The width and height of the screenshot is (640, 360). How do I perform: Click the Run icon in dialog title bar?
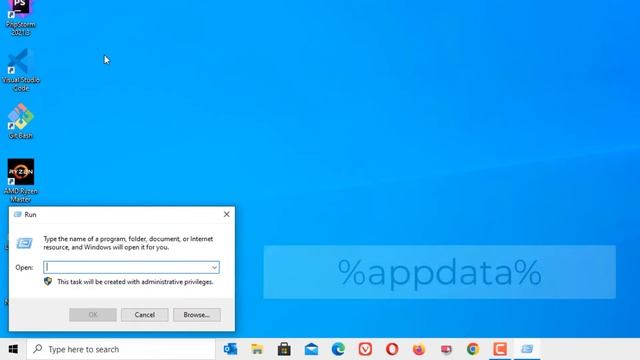18,214
